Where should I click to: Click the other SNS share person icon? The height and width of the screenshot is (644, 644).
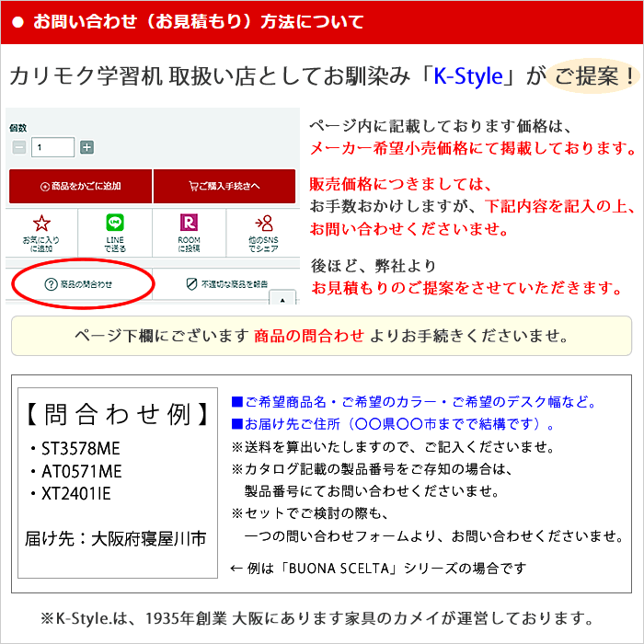click(x=264, y=223)
